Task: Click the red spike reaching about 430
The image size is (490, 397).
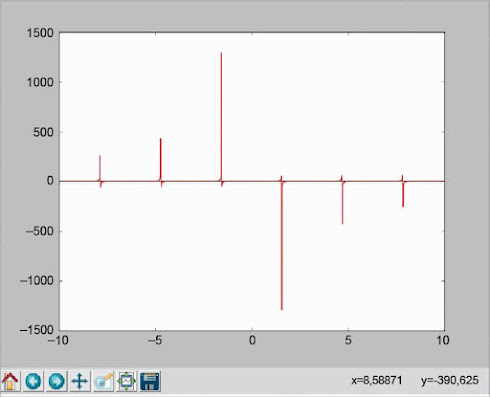Action: click(161, 139)
